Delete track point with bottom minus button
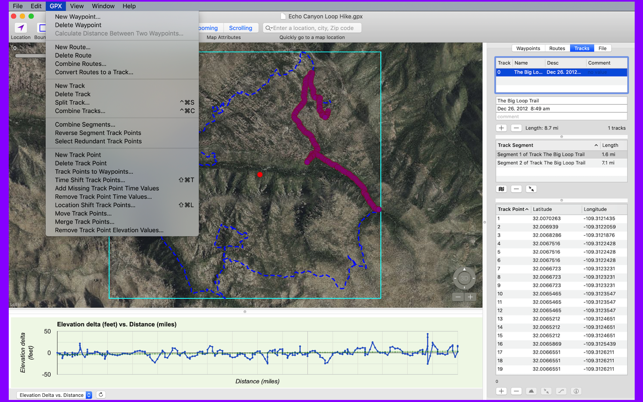643x402 pixels. coord(516,391)
